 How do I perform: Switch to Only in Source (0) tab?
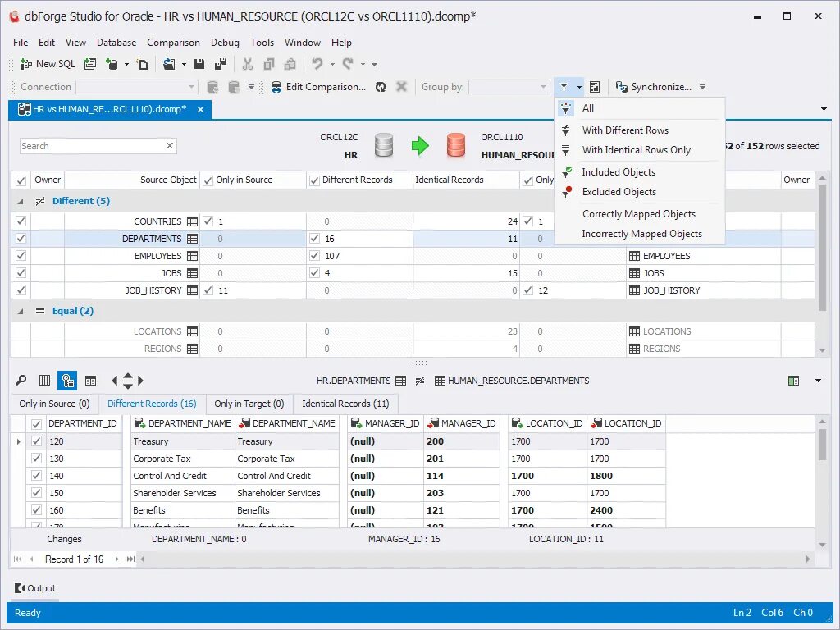coord(54,404)
